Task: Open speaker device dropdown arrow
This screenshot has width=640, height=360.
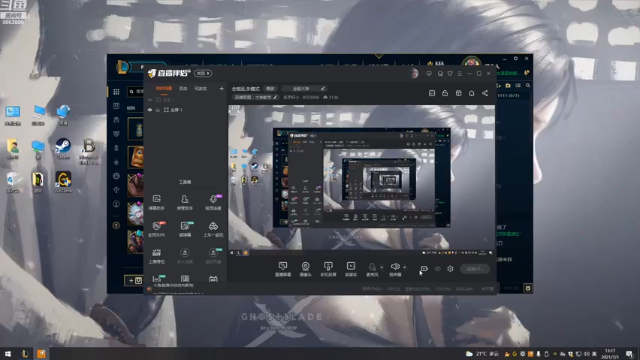Action: [404, 268]
